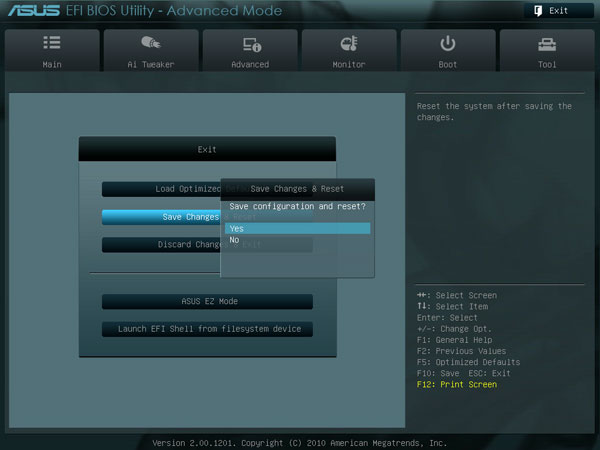The image size is (600, 450).
Task: Switch to the Ai Tweaker tab
Action: (151, 50)
